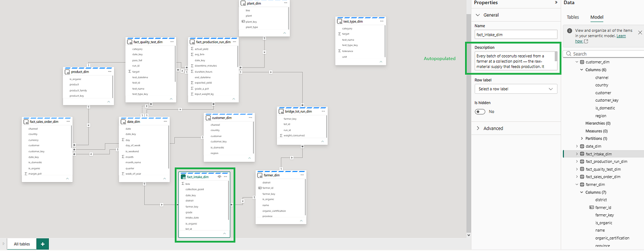The width and height of the screenshot is (644, 251).
Task: Select weight_consumed column on bridge_lot_run_dim card
Action: [294, 136]
